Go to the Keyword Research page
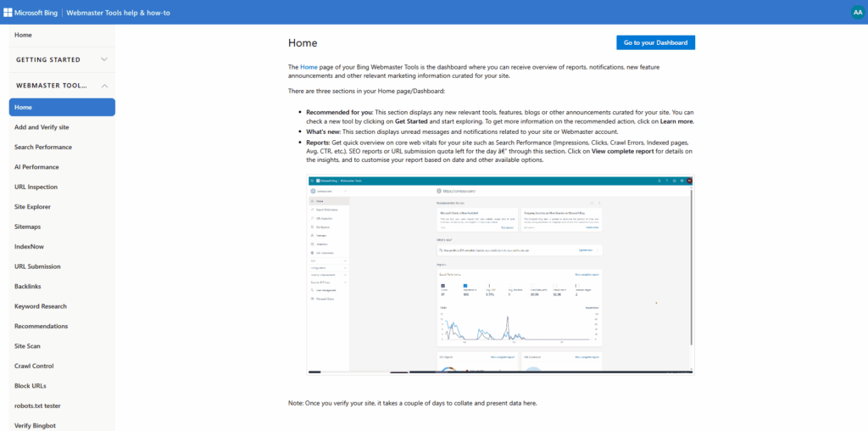 [41, 306]
